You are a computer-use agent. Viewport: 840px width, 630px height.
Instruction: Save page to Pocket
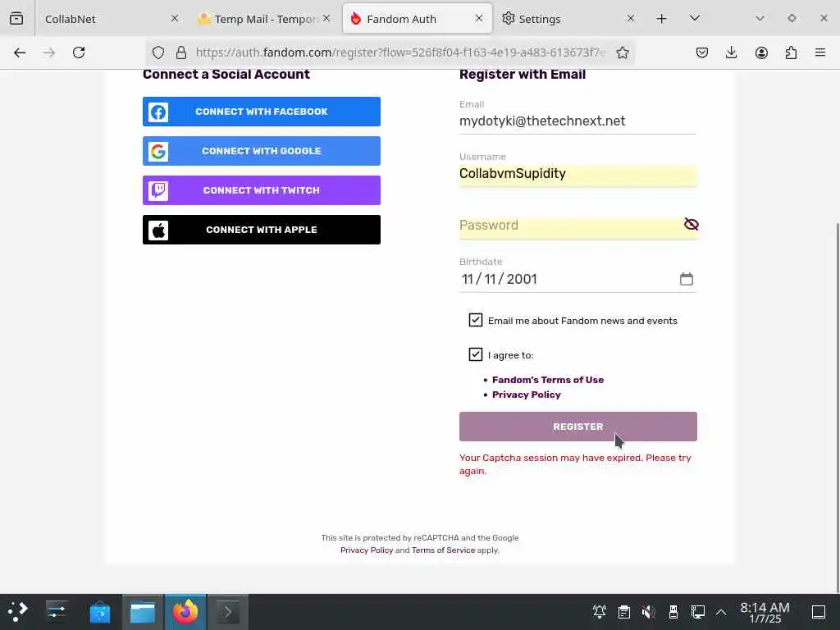point(702,52)
